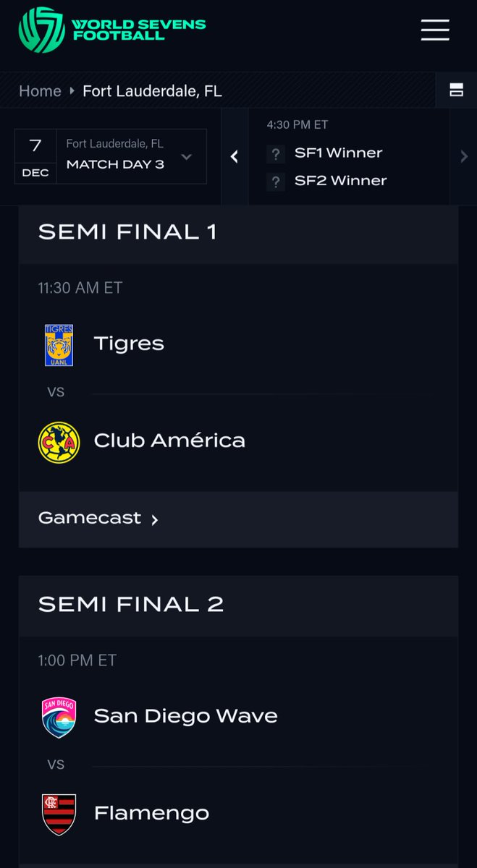Select SF2 Winner in the scoreboard

pyautogui.click(x=340, y=181)
